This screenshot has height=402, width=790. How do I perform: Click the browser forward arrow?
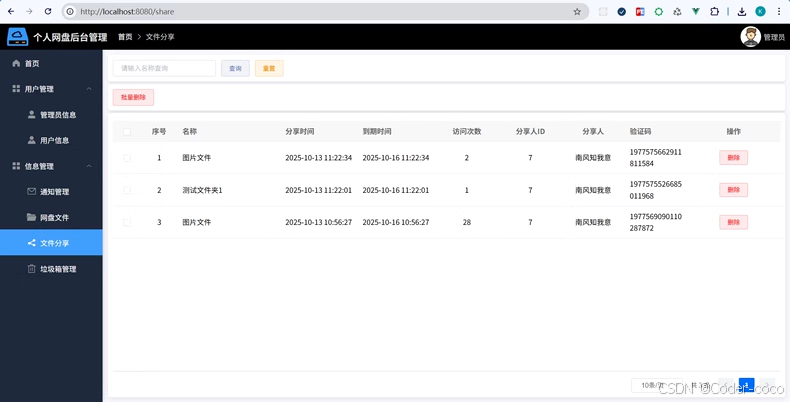(x=29, y=11)
